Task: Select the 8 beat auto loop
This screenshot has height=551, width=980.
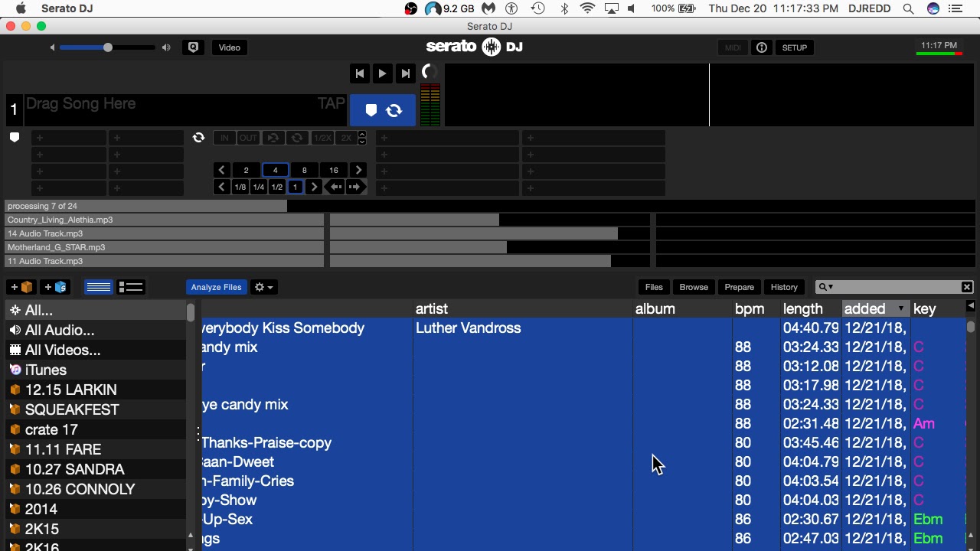Action: click(x=304, y=170)
